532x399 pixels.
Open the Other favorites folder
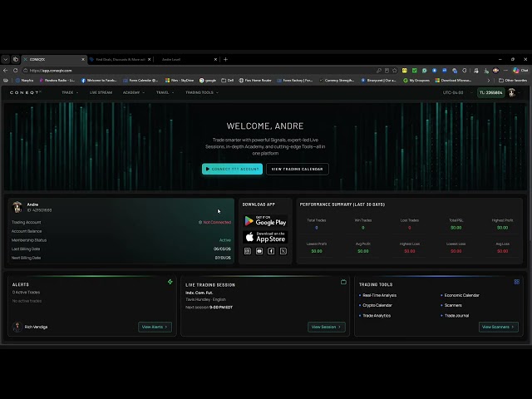point(513,81)
